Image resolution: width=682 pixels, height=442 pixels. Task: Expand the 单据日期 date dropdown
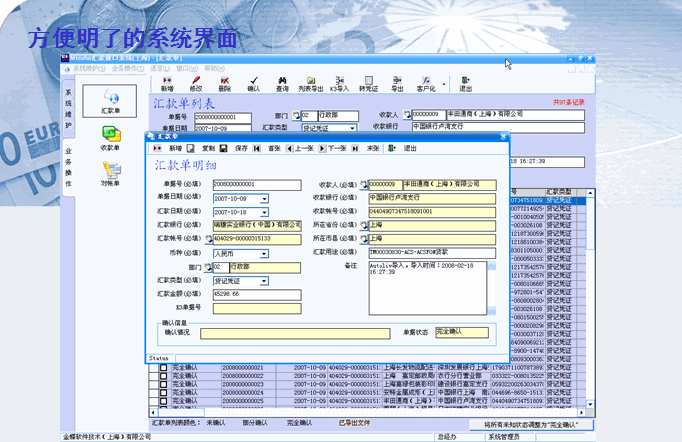264,198
